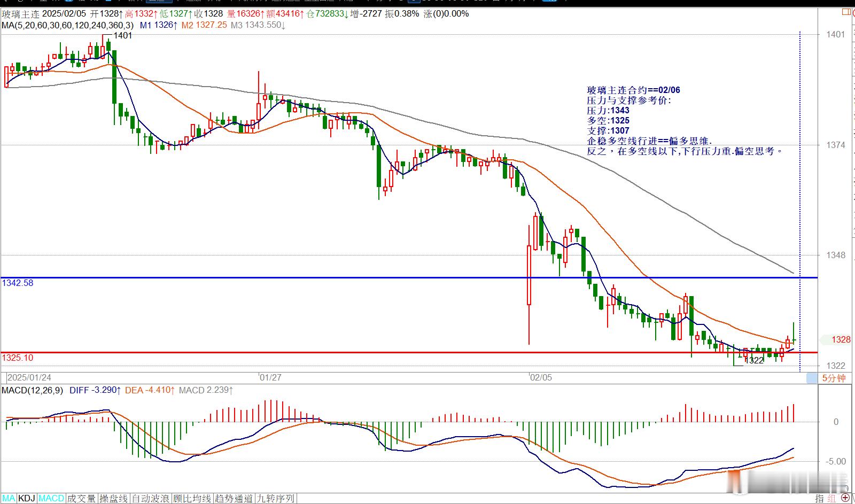
Task: Click the plus circle icon at bottom right
Action: coord(846,498)
